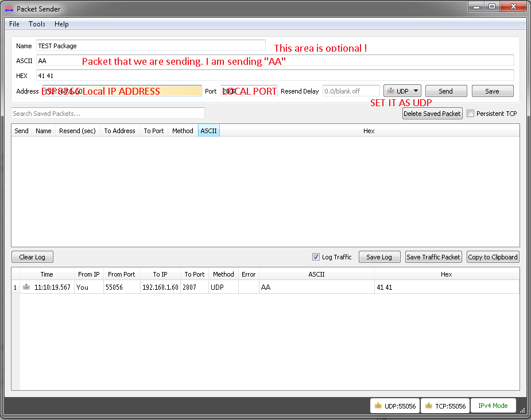
Task: Select the ASCII column header
Action: (208, 130)
